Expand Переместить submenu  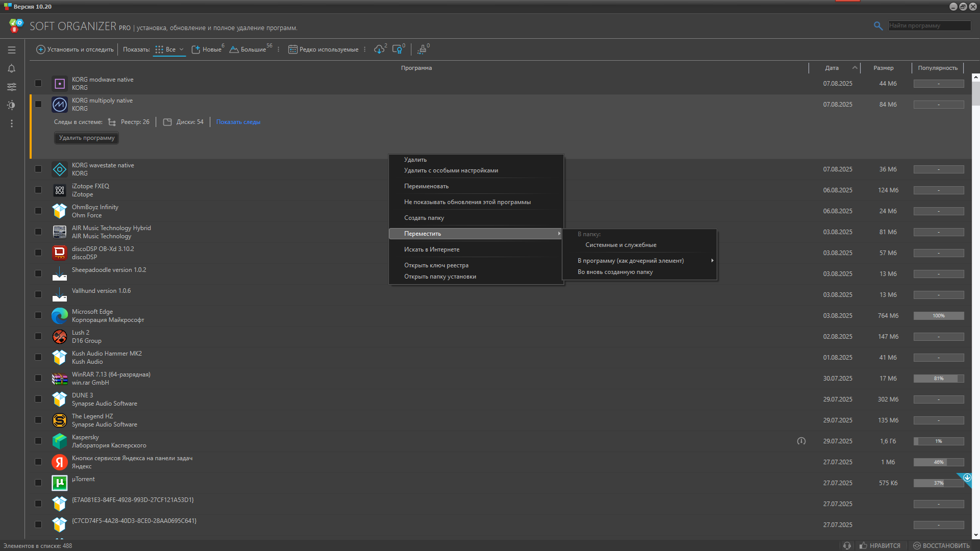(x=475, y=234)
